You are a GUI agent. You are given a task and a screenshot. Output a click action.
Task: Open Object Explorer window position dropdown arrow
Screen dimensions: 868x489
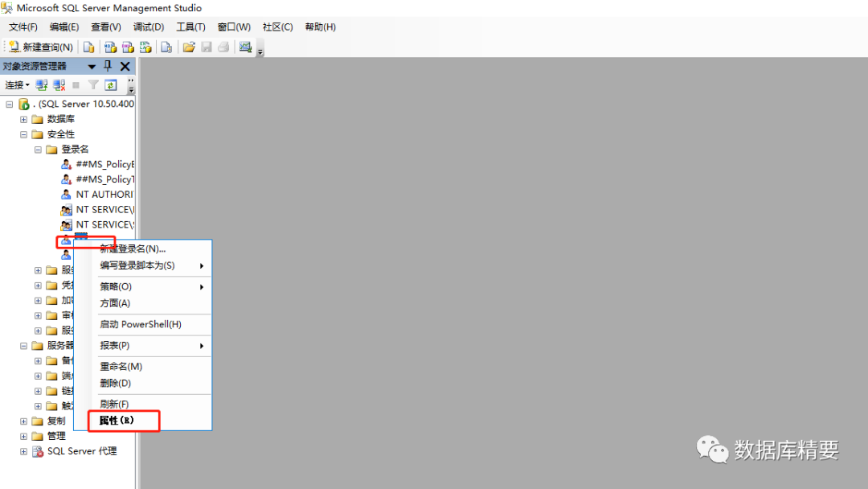click(92, 67)
